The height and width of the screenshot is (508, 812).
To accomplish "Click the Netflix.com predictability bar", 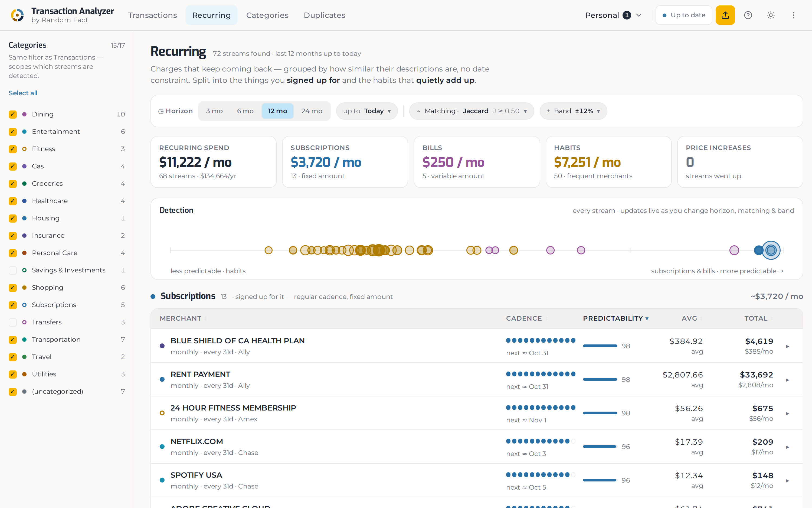I will tap(600, 447).
